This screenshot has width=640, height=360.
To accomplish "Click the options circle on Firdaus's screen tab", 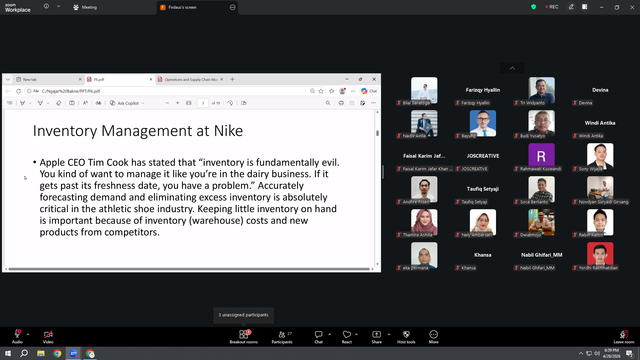I will [x=233, y=7].
